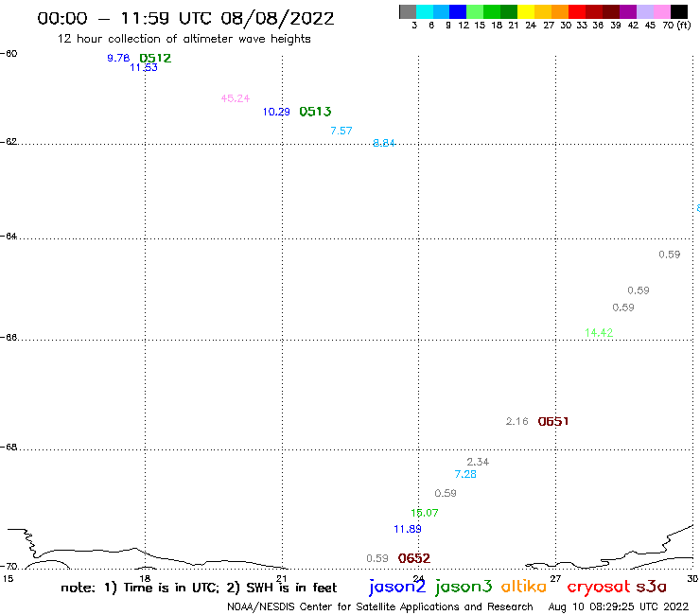Pick the pink swatch in the color scale
Viewport: 700px width, 615px height.
(x=661, y=11)
